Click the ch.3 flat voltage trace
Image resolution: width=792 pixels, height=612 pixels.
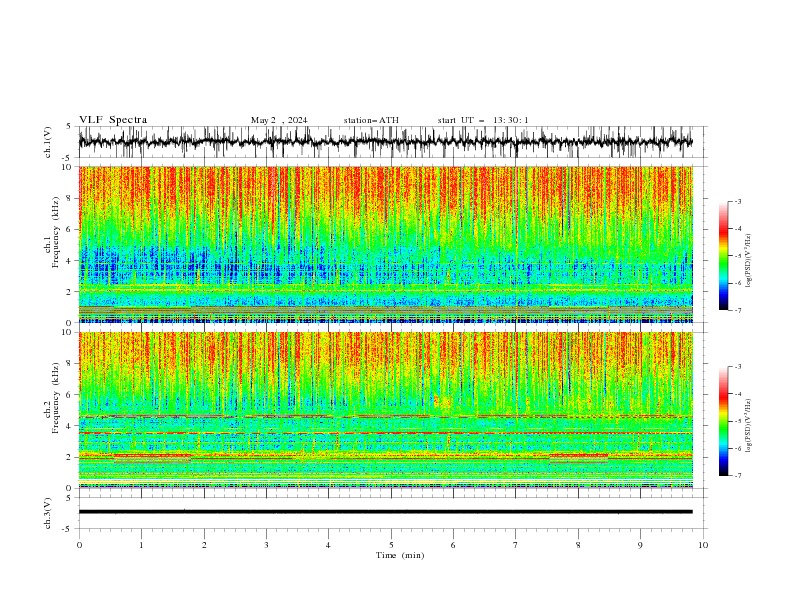(385, 512)
